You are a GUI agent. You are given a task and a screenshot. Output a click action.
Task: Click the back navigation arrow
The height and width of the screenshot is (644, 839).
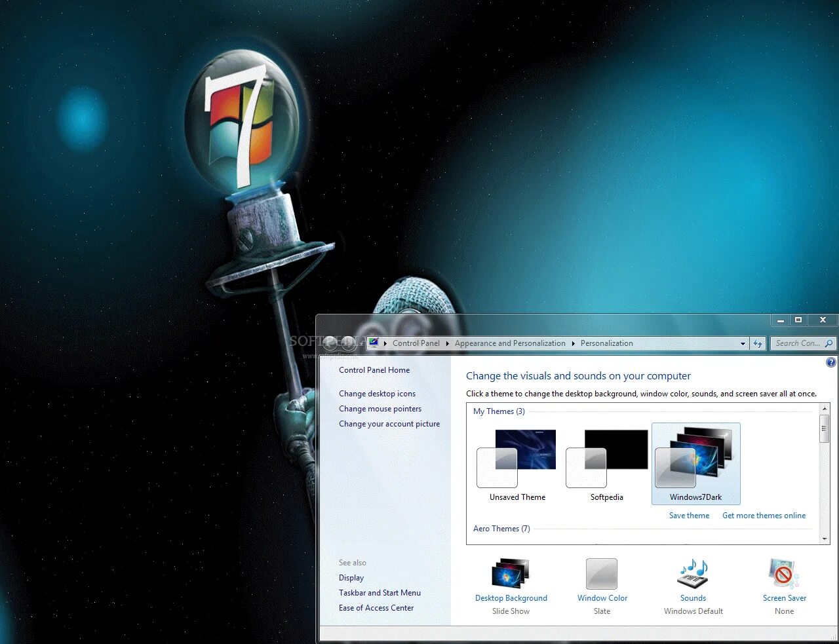pos(330,343)
